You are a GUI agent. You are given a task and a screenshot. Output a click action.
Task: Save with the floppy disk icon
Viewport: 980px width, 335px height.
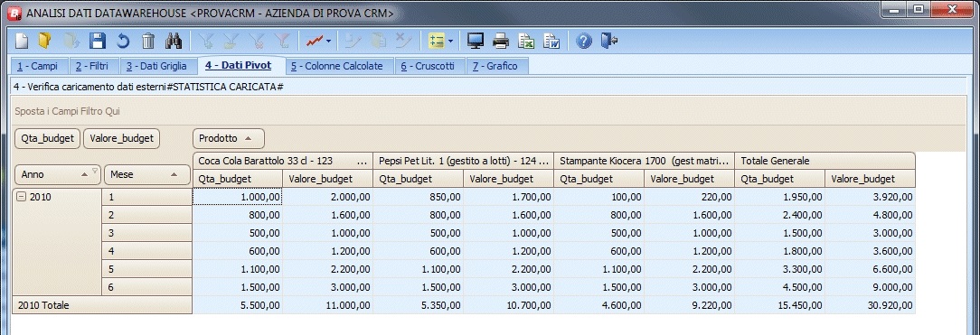pyautogui.click(x=98, y=42)
